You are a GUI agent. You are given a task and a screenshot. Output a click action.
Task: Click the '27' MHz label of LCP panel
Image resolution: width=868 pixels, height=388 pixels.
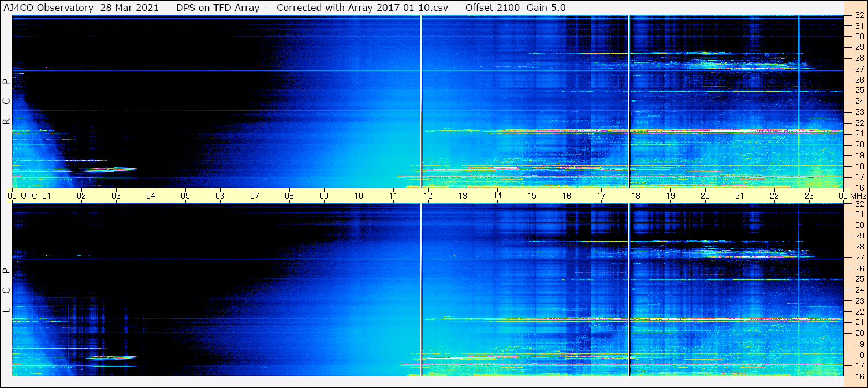point(859,258)
